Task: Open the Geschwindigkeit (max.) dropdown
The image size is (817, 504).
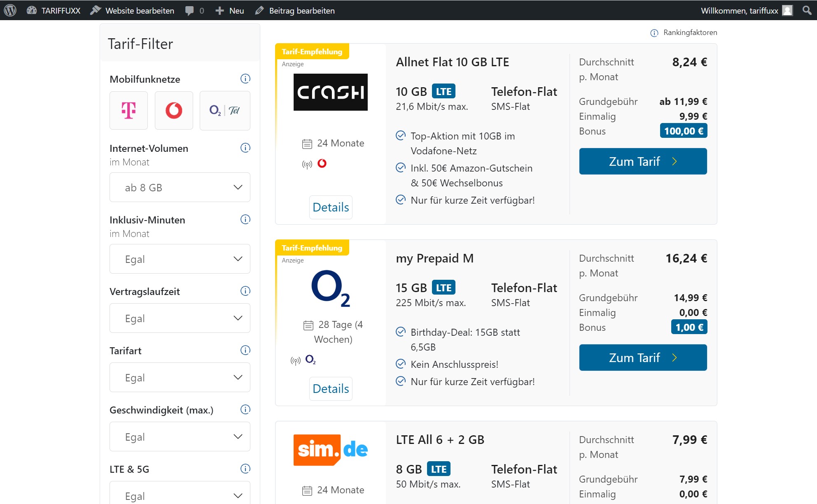Action: [x=180, y=437]
